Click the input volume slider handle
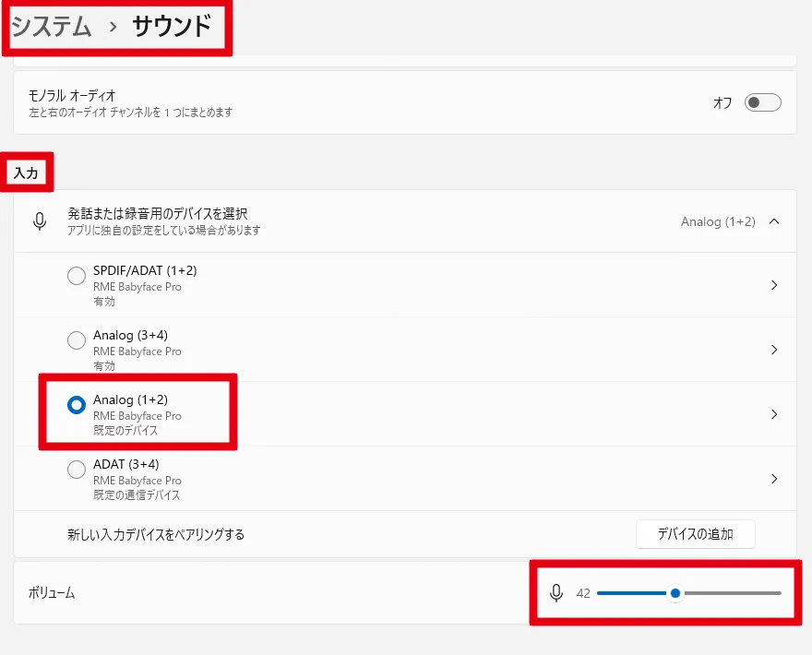Image resolution: width=812 pixels, height=655 pixels. coord(675,593)
